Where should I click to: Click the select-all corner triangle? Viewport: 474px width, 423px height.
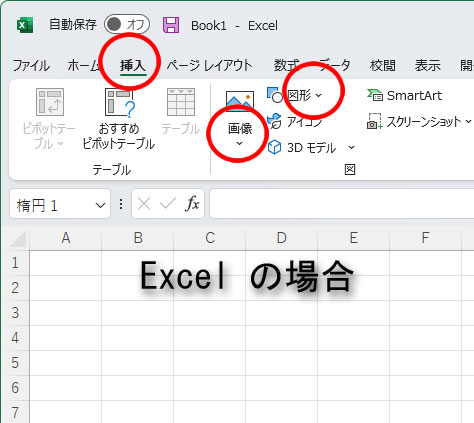point(18,239)
